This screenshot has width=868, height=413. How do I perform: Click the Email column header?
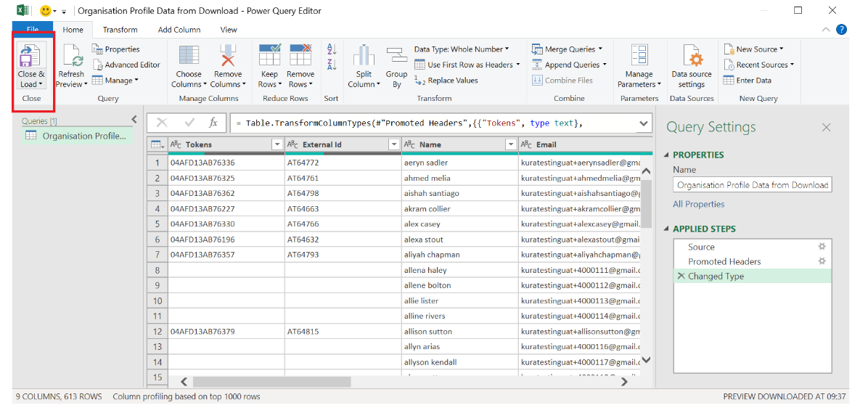coord(586,144)
